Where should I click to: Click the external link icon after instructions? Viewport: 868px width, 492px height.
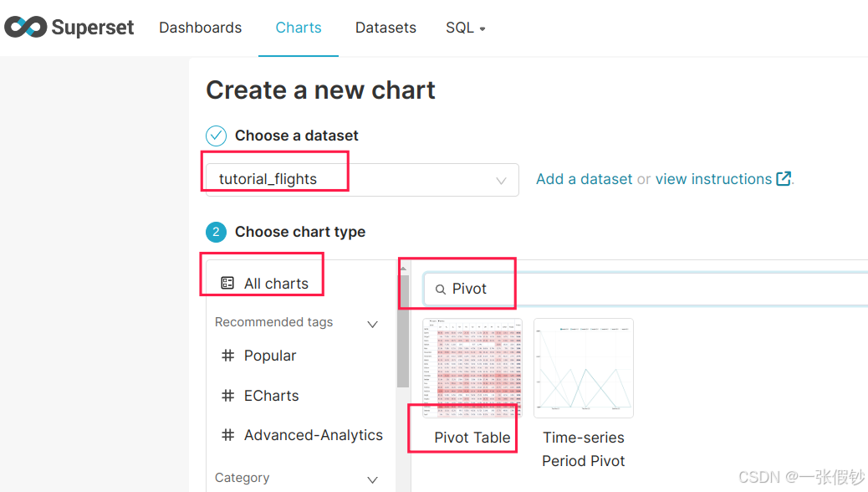[784, 179]
